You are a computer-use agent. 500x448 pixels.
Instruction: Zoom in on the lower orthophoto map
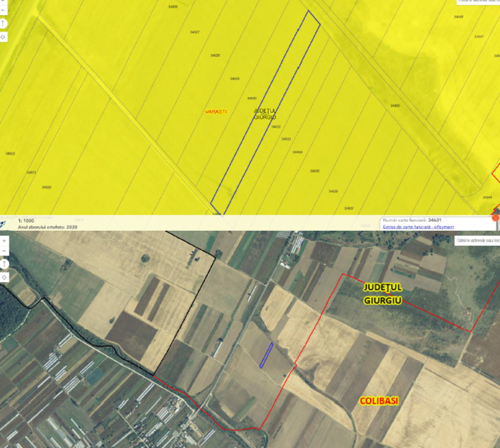click(4, 240)
